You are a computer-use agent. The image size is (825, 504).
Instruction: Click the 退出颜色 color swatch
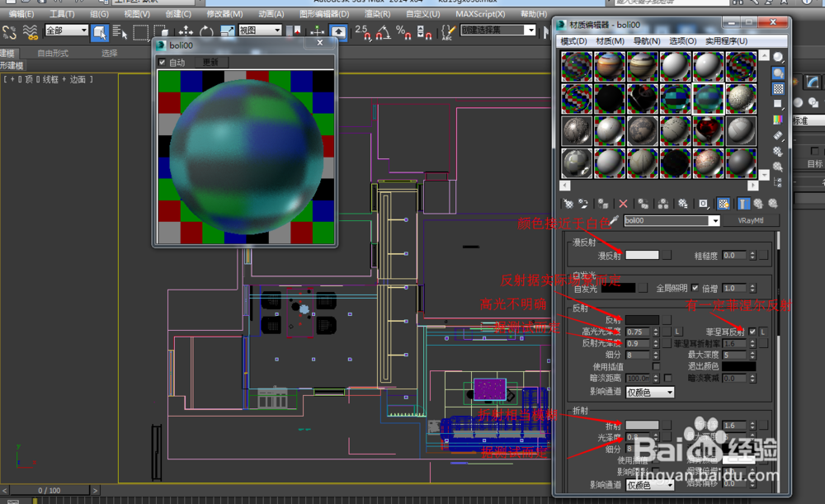pyautogui.click(x=738, y=366)
